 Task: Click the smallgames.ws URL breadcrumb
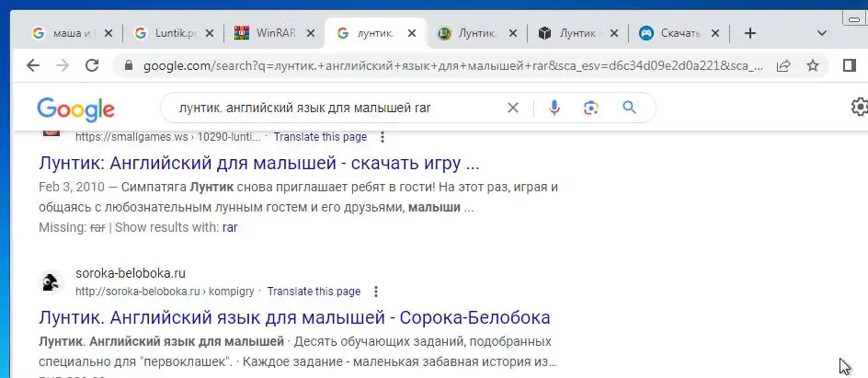click(x=167, y=137)
